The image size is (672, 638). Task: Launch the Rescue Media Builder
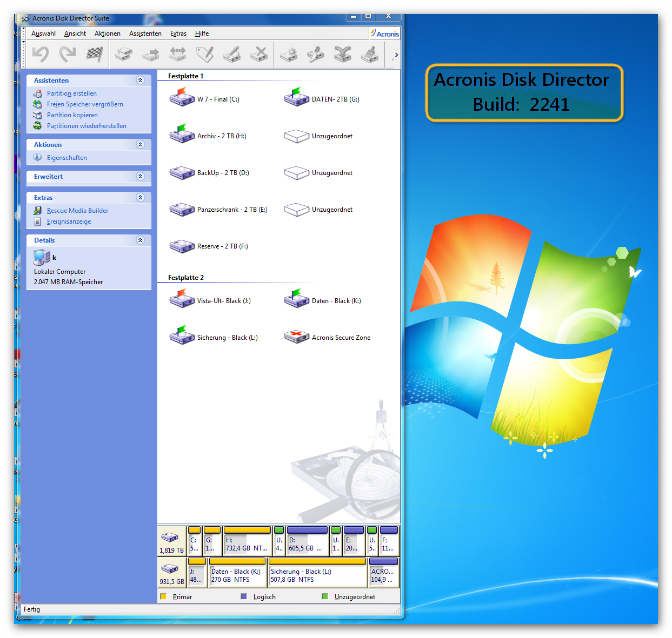coord(77,211)
